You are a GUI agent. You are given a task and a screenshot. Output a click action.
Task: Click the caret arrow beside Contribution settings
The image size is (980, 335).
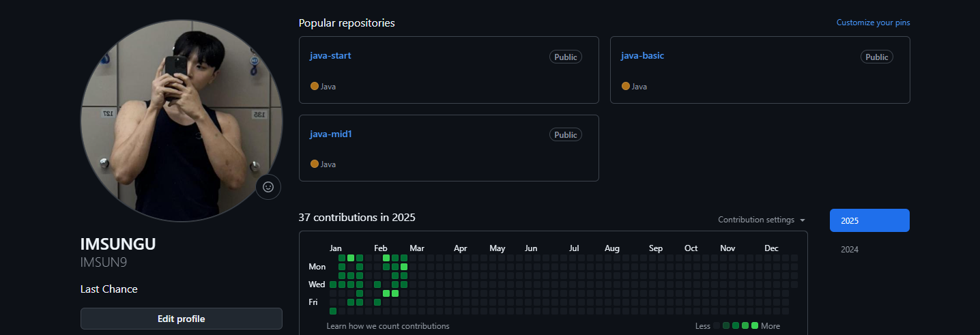(803, 220)
